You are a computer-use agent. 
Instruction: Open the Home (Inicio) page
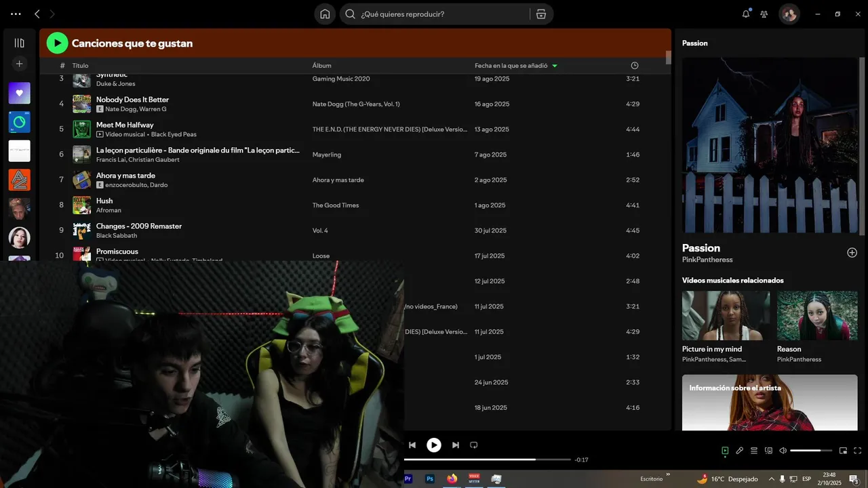click(x=325, y=14)
